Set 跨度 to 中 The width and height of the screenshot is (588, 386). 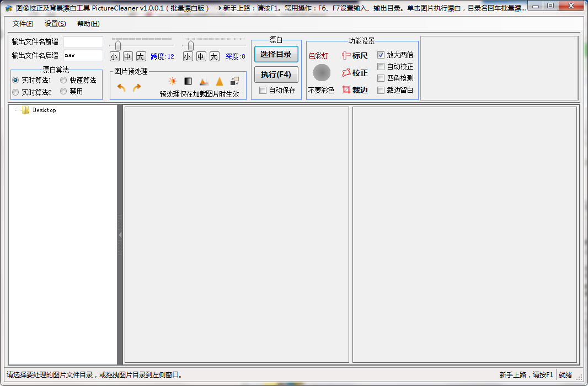[x=127, y=56]
